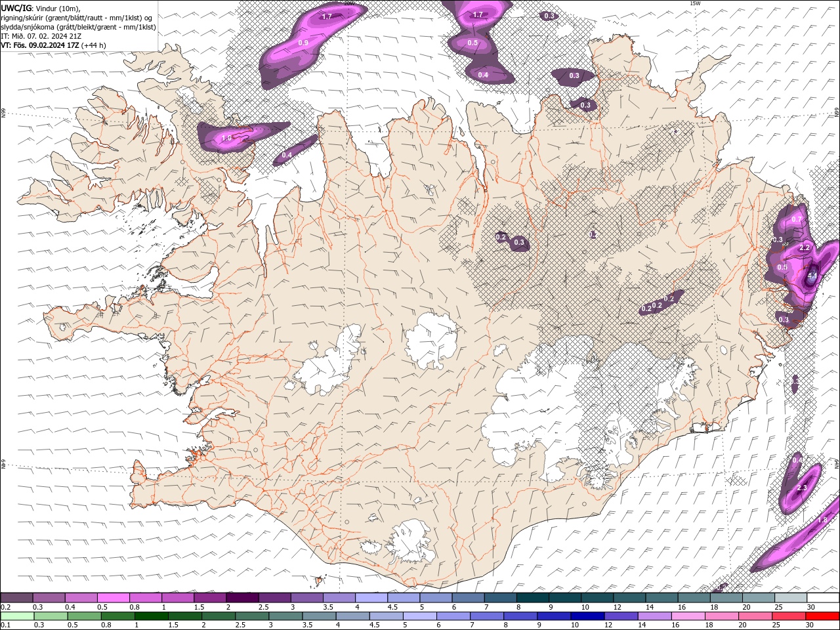Choose the lavender swatch labeled 4 in top legend row
The image size is (840, 630).
371,597
